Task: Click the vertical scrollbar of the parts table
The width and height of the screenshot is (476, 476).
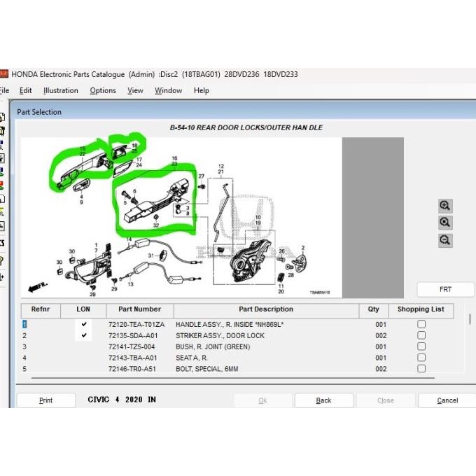Action: 470,319
